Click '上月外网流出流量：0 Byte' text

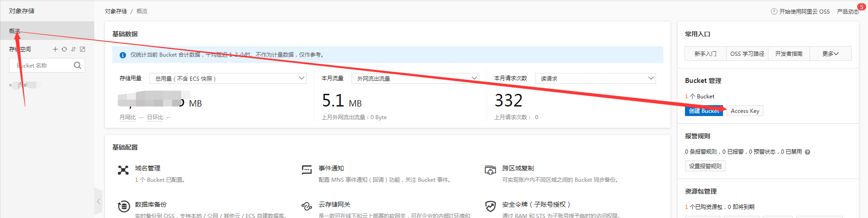click(x=354, y=117)
